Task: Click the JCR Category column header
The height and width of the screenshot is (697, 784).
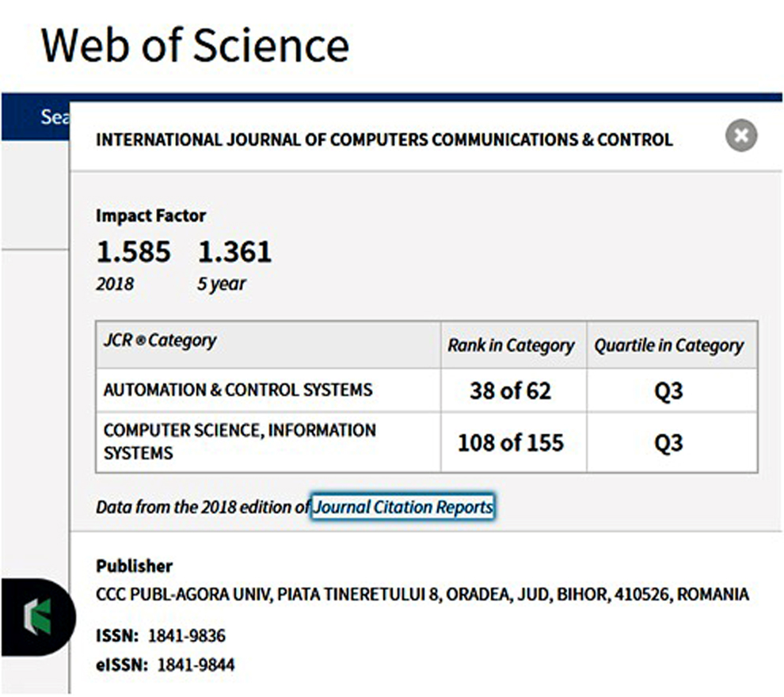Action: 160,341
